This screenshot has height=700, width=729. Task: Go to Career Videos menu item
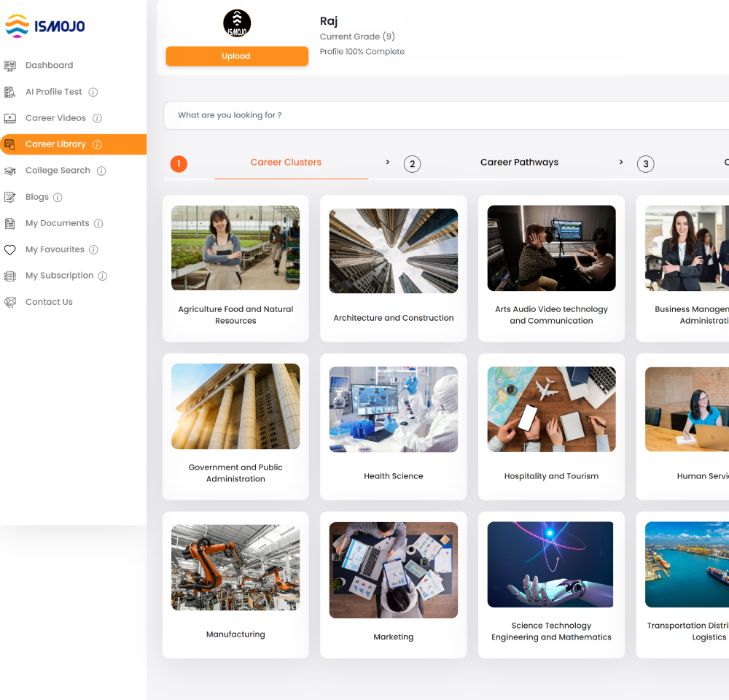56,118
